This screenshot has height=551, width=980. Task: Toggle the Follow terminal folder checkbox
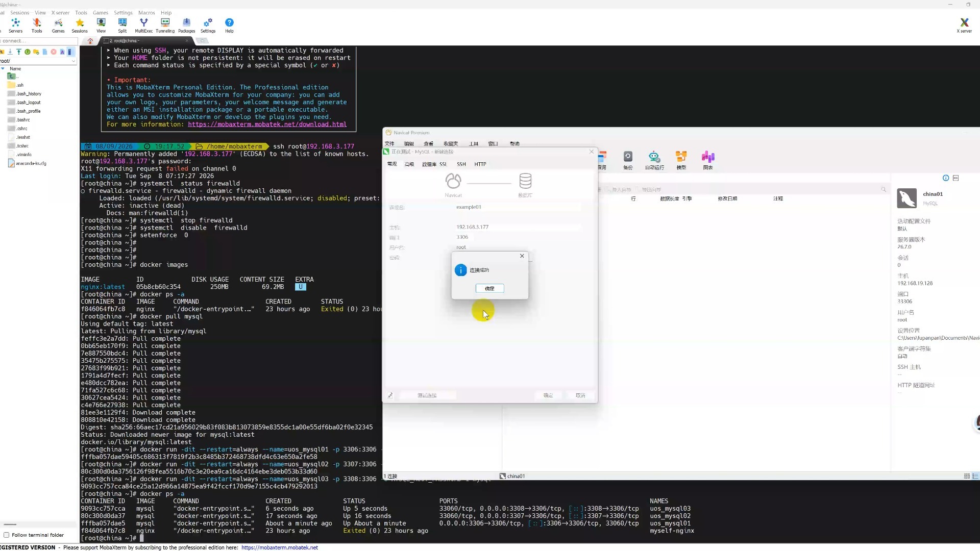7,535
